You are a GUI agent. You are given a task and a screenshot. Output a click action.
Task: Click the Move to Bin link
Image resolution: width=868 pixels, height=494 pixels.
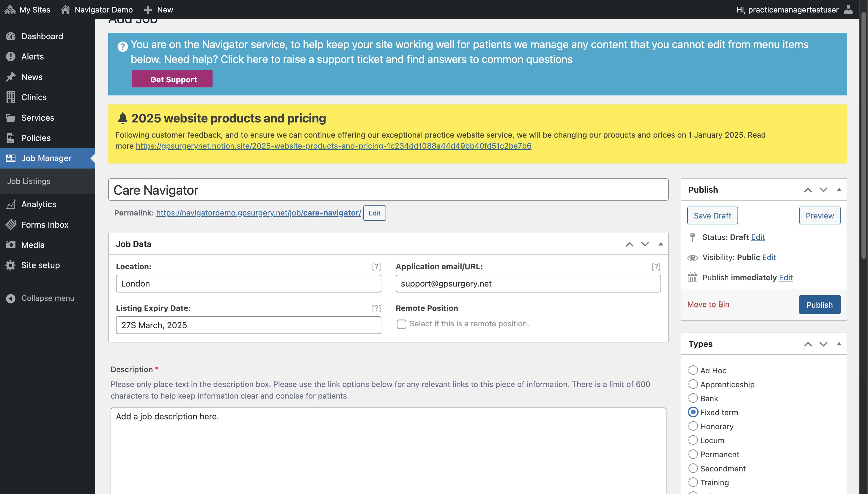[x=708, y=304]
